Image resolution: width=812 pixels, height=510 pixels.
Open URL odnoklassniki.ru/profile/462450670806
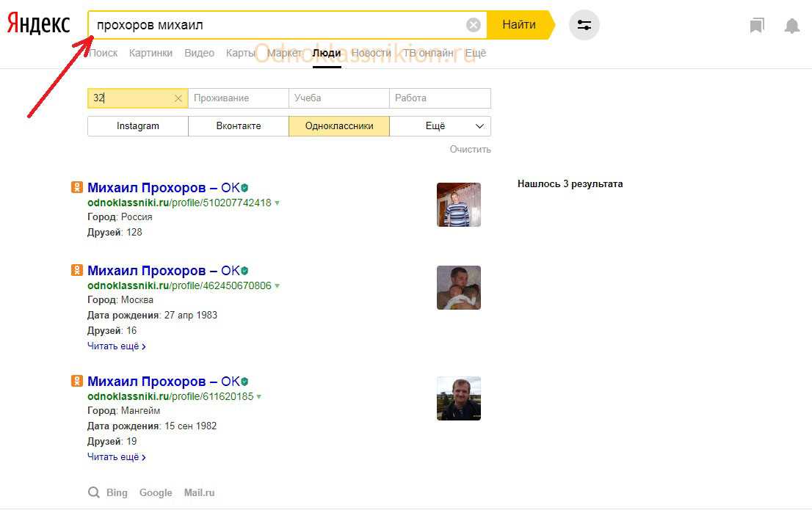point(179,285)
